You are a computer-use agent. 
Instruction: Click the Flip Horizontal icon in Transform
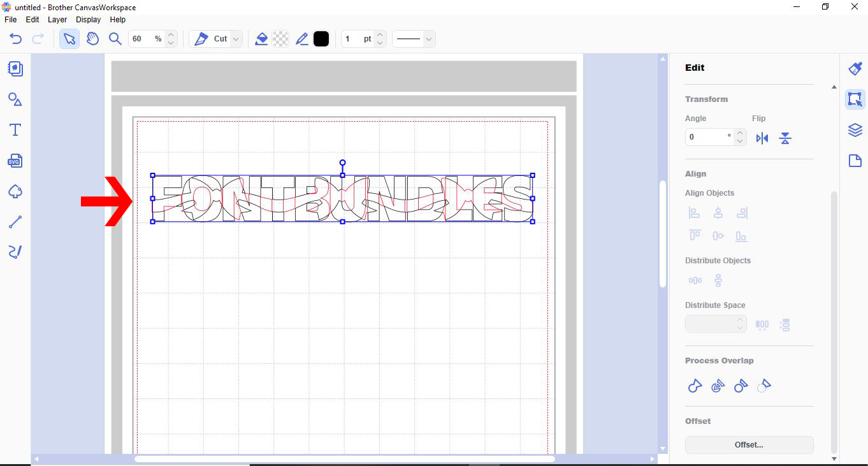(762, 138)
